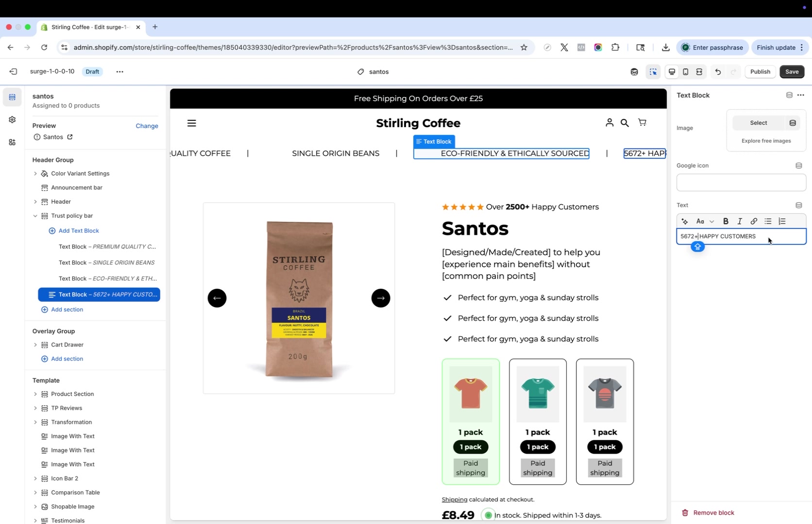Click the Google icon input field
The height and width of the screenshot is (524, 812).
741,182
